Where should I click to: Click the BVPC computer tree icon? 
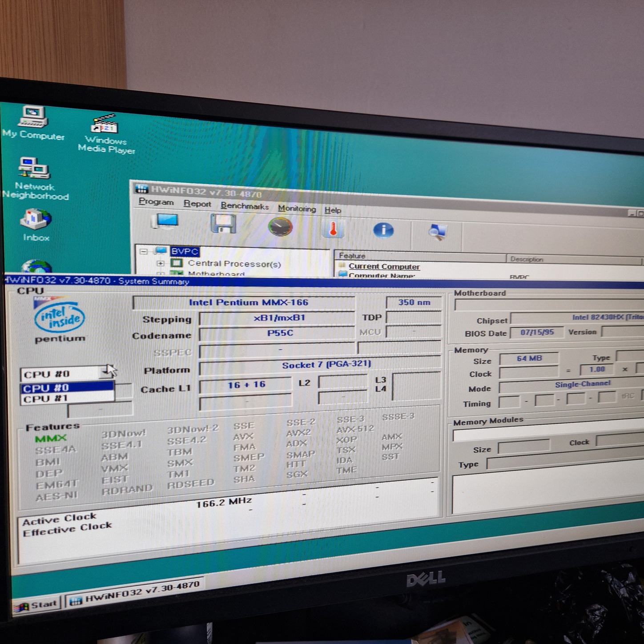pos(161,251)
